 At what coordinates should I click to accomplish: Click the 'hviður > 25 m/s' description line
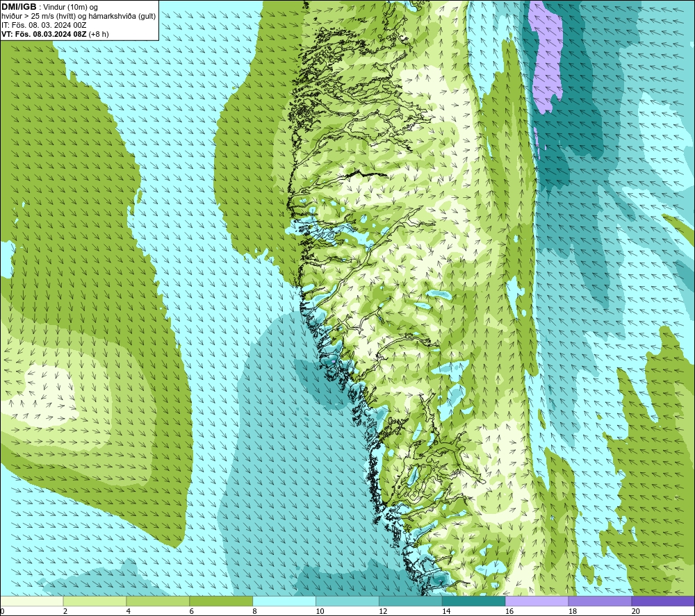(79, 17)
